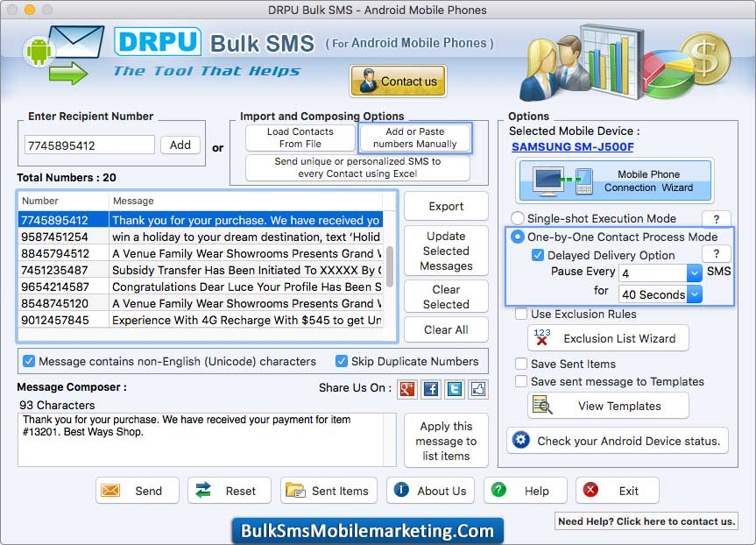
Task: Click the Reset arrows icon
Action: 203,490
